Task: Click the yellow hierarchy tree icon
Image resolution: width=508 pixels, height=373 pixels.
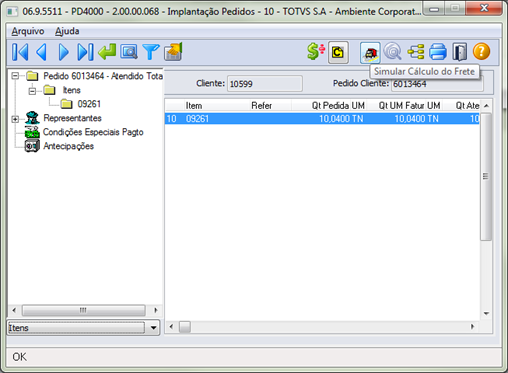Action: pyautogui.click(x=416, y=52)
